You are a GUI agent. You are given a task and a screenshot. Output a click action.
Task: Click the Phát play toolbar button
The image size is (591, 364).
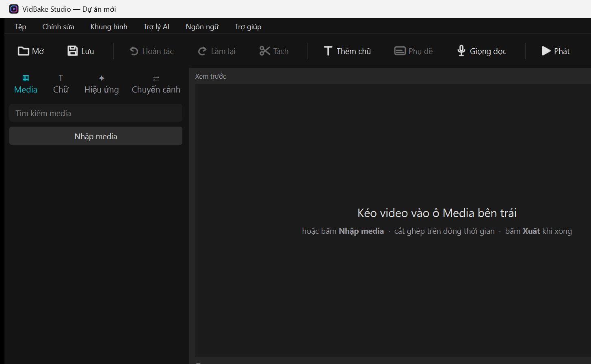pos(556,51)
